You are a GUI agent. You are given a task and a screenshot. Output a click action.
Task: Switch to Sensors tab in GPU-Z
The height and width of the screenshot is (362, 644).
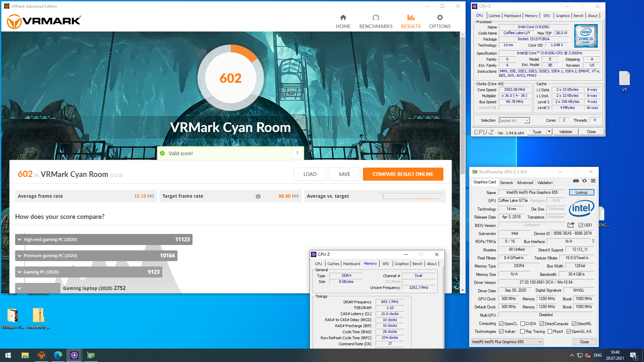pyautogui.click(x=506, y=183)
